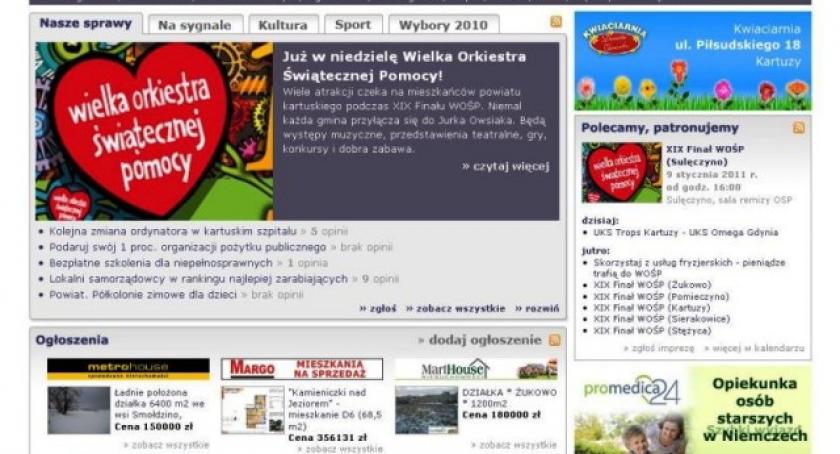Click Cena 150000 zł price text

[x=154, y=427]
